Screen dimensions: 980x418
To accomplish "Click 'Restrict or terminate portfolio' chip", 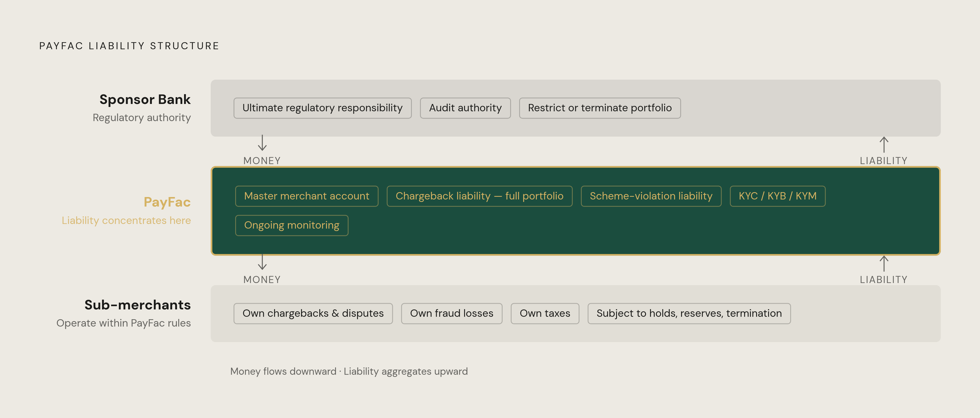I will [599, 108].
